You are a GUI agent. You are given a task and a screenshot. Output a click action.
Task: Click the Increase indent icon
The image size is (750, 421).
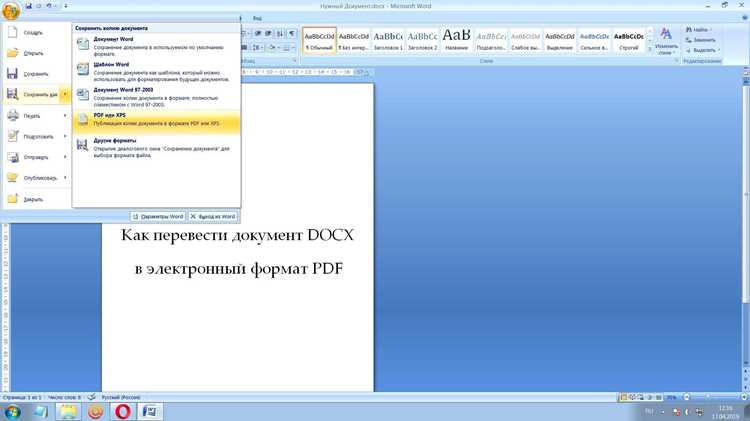pyautogui.click(x=268, y=33)
